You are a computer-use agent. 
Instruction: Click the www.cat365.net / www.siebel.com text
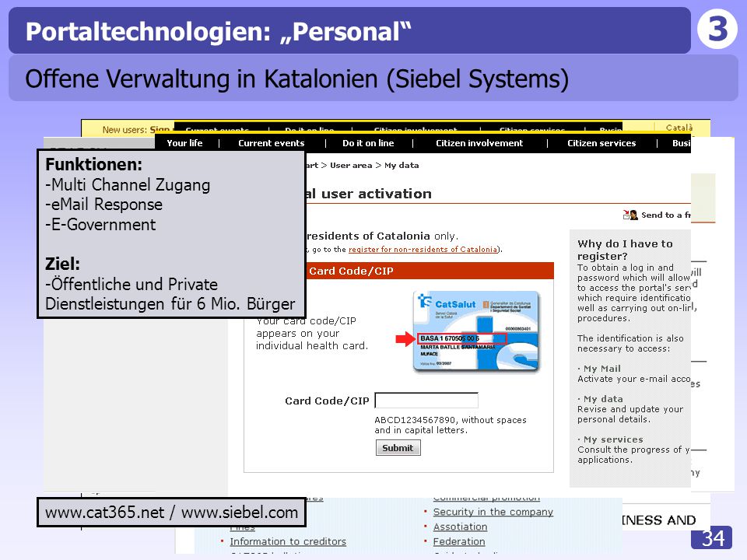(x=171, y=513)
